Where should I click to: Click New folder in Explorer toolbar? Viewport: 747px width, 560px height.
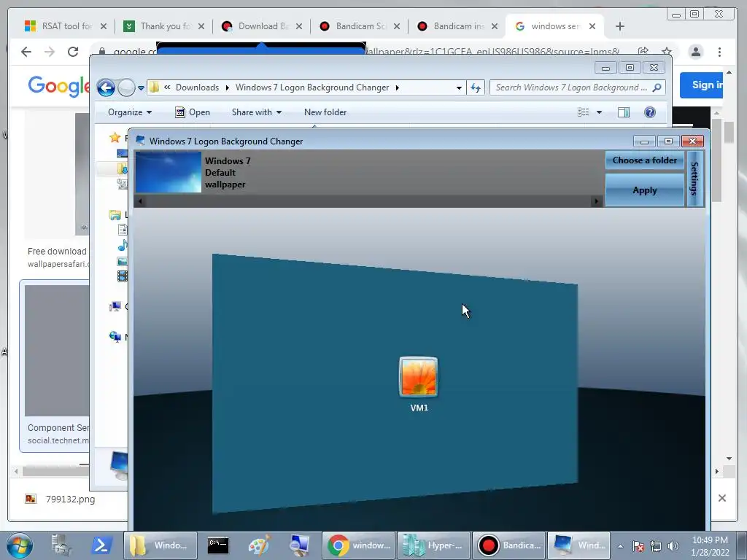(325, 112)
